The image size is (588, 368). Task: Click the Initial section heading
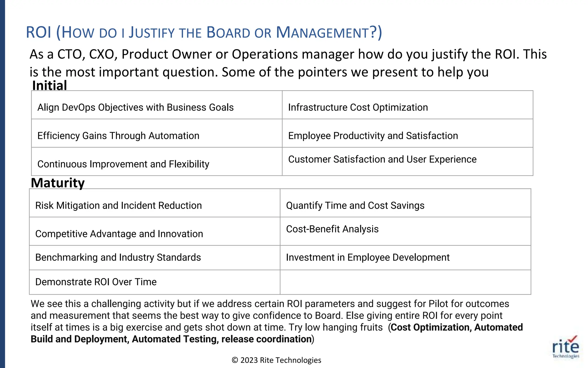(50, 85)
